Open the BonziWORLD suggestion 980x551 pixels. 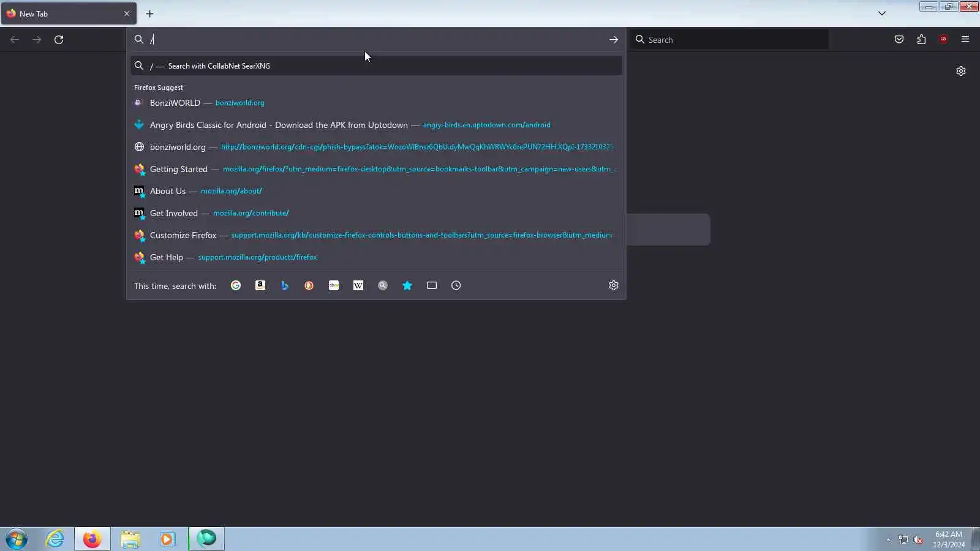tap(376, 103)
